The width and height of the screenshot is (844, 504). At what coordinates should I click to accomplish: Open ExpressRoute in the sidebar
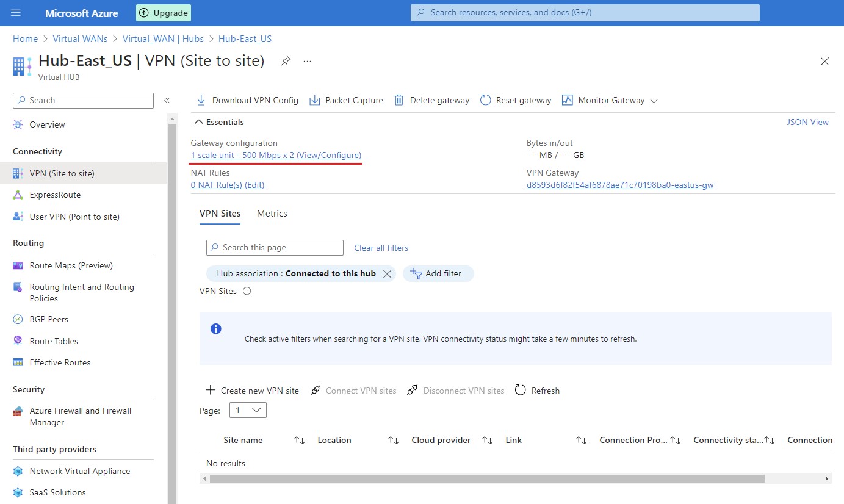point(55,195)
